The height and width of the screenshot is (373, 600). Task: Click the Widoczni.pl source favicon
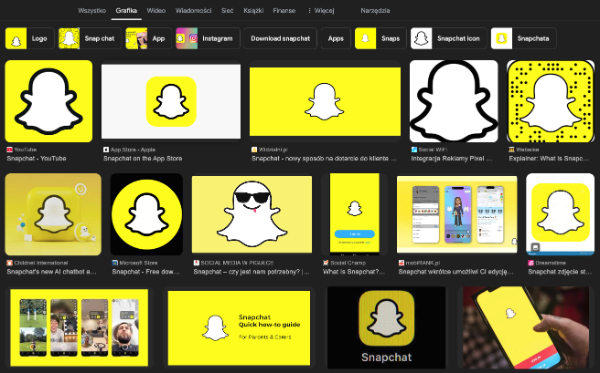click(x=254, y=150)
